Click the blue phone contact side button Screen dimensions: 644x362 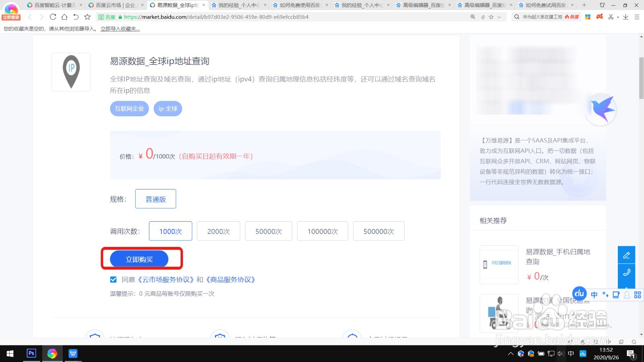pyautogui.click(x=626, y=272)
